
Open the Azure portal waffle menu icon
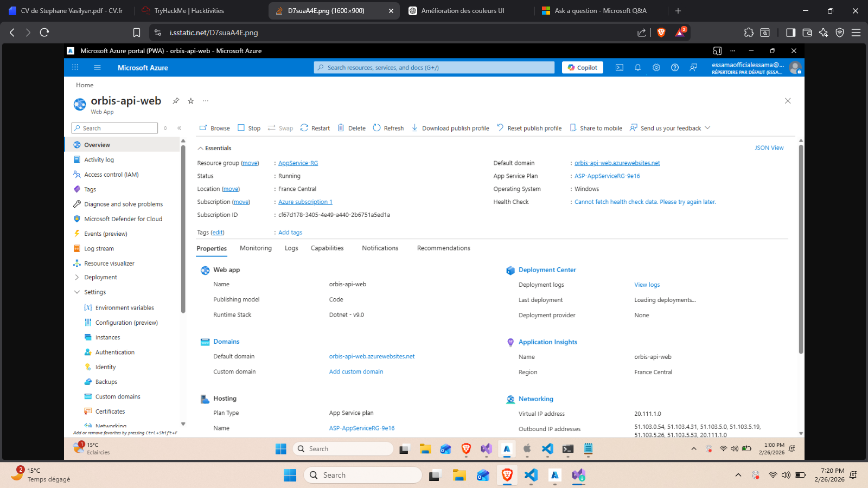(x=75, y=67)
